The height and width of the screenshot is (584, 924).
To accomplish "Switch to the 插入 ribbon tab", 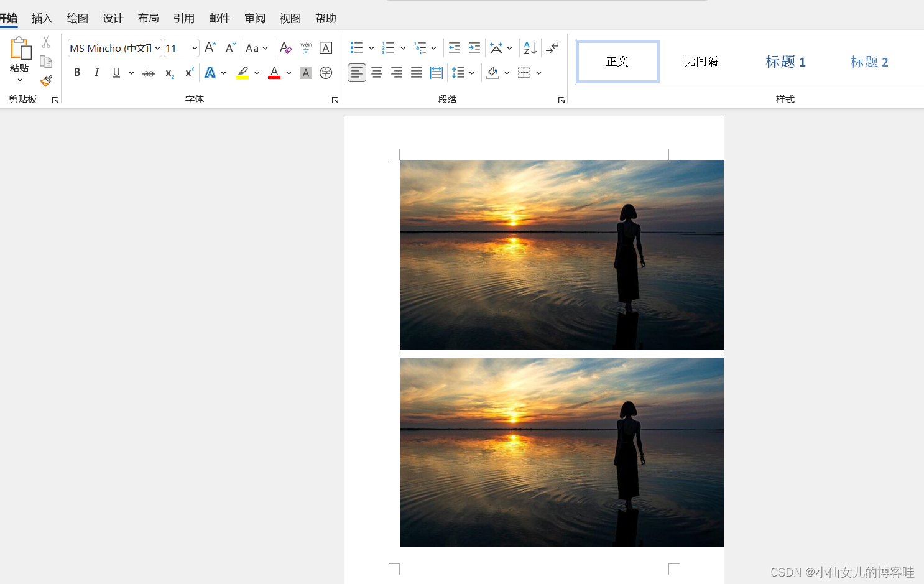I will pyautogui.click(x=42, y=18).
